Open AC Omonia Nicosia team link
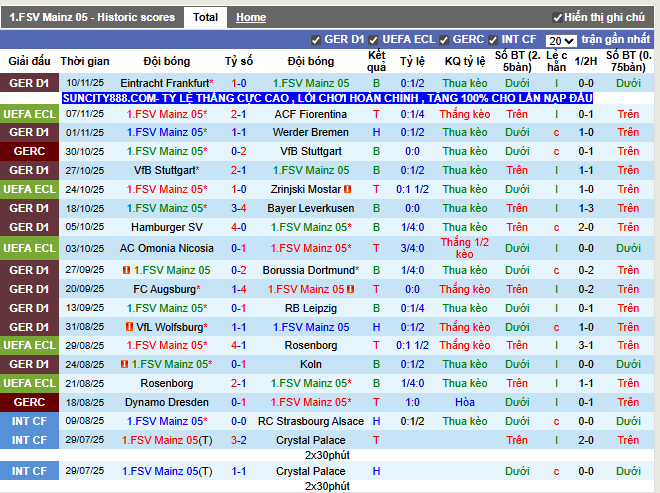This screenshot has width=660, height=493. 167,248
